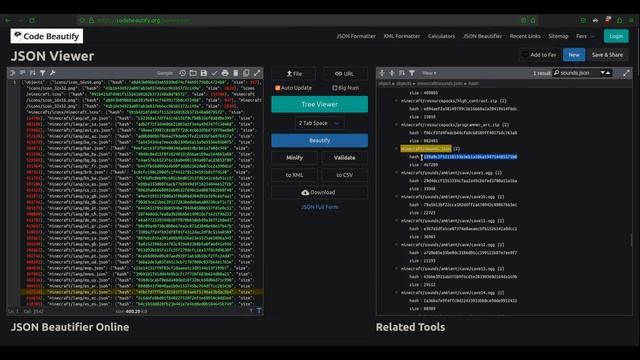Collapse the cave11.ogg tree node
The width and height of the screenshot is (640, 360).
click(x=396, y=220)
